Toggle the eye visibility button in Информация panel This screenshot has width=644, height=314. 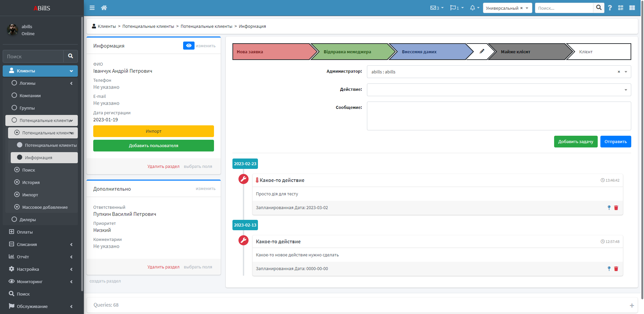coord(189,46)
